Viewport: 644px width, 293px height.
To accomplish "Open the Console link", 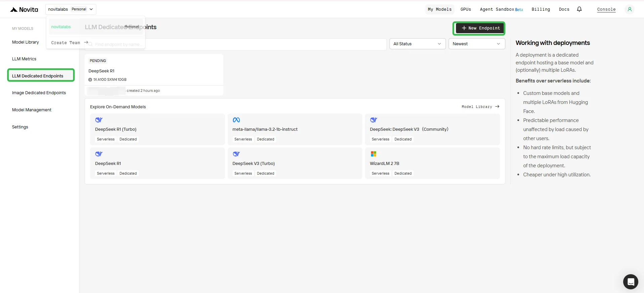I will (606, 9).
